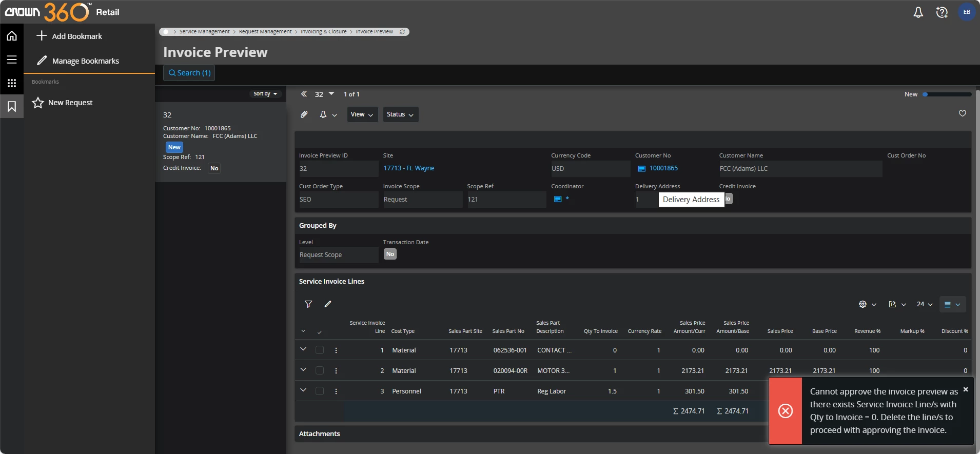Click the heart favorite icon

coord(963,113)
